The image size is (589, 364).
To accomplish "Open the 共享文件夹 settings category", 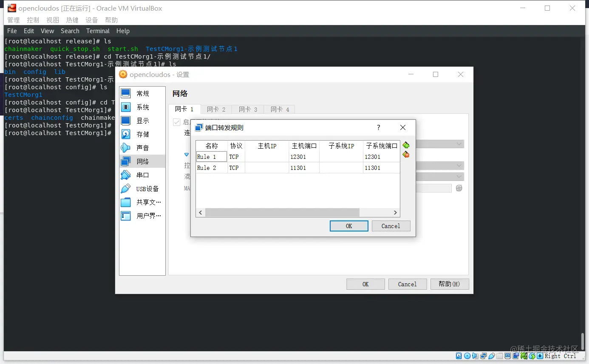I will (x=142, y=202).
